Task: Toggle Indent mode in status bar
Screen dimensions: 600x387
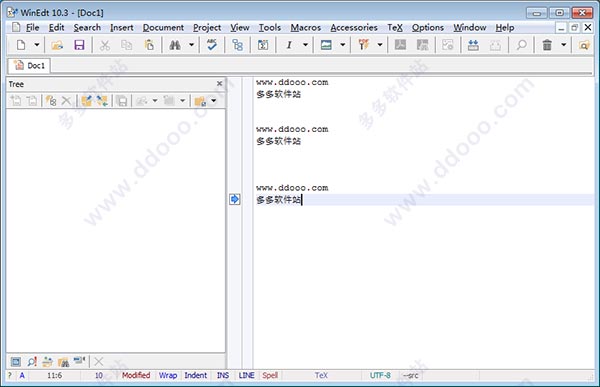Action: [x=196, y=375]
